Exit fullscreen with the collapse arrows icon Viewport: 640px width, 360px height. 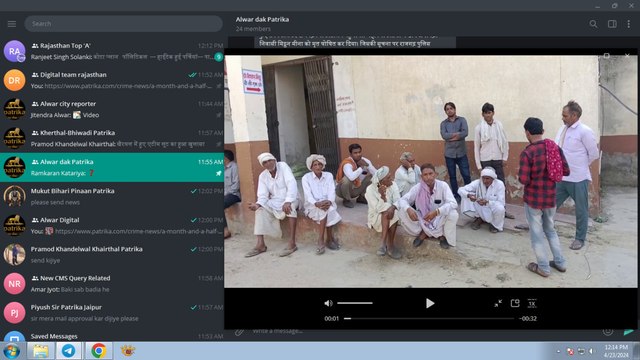[x=498, y=303]
